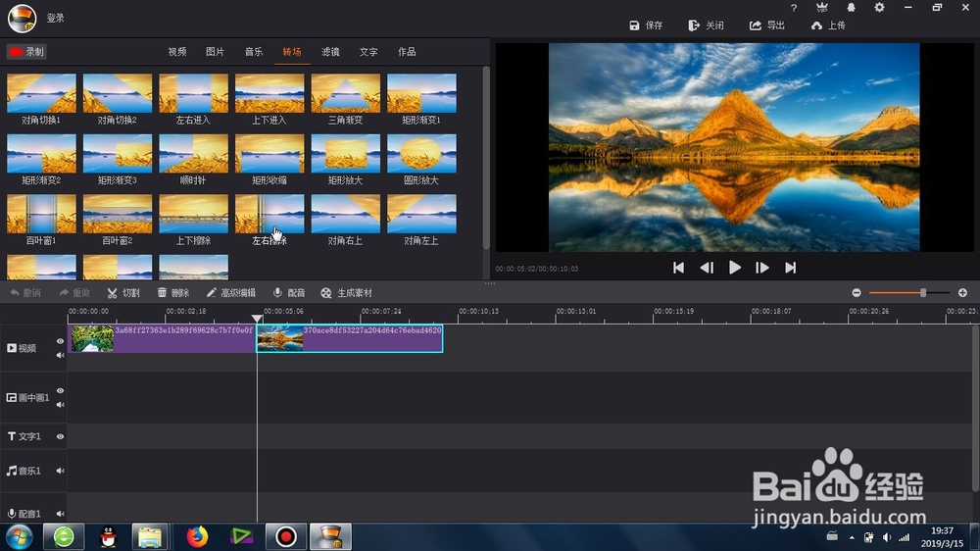
Task: Click the red record button
Action: coord(26,52)
